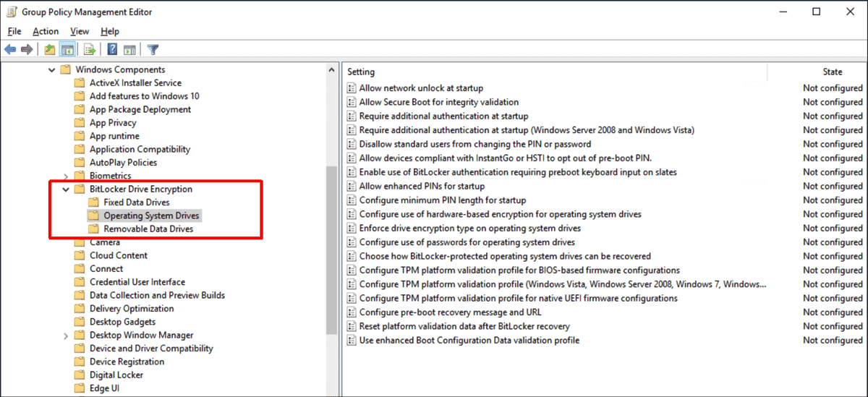Click policy icon for Allow Secure Boot for integrity validation
868x397 pixels.
352,102
